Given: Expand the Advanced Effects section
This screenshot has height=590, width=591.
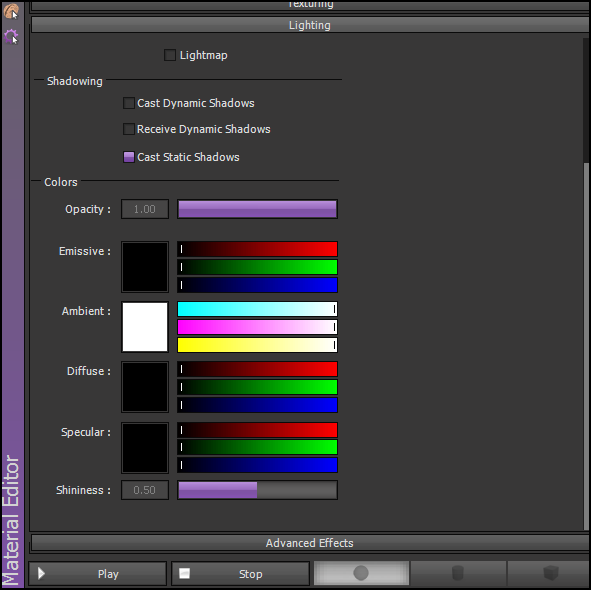Looking at the screenshot, I should (x=310, y=543).
